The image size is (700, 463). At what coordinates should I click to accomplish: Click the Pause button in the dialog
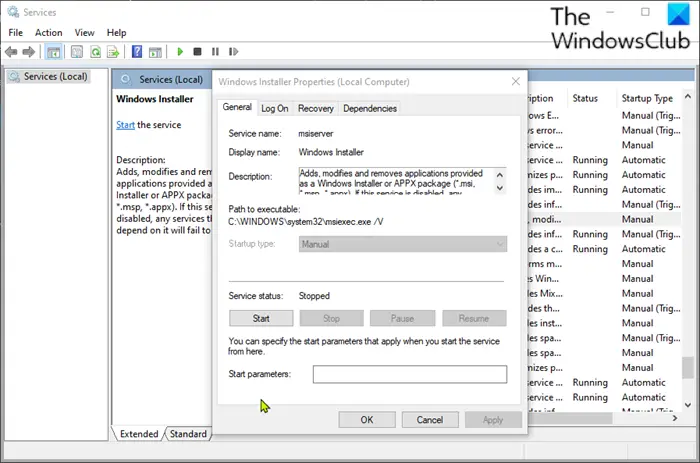402,318
